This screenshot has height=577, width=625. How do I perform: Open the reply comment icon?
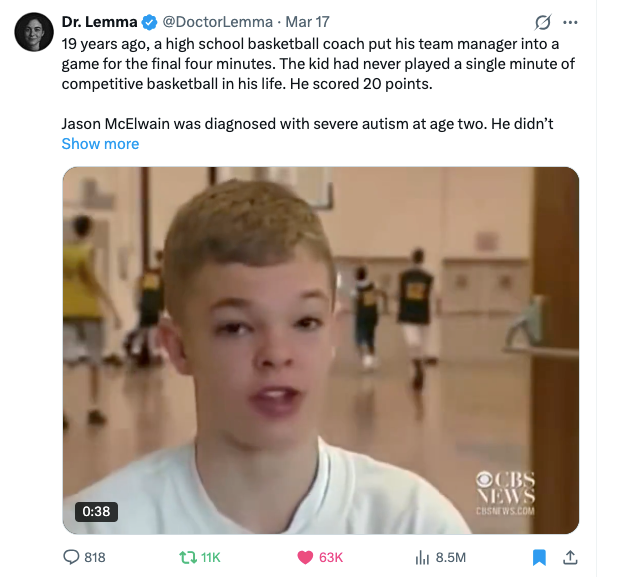pos(71,557)
